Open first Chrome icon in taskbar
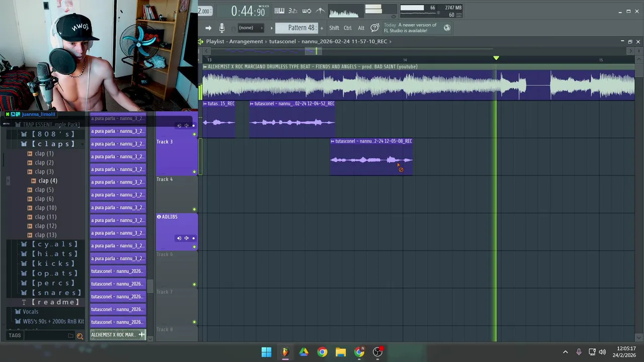Image resolution: width=644 pixels, height=362 pixels. (x=323, y=352)
